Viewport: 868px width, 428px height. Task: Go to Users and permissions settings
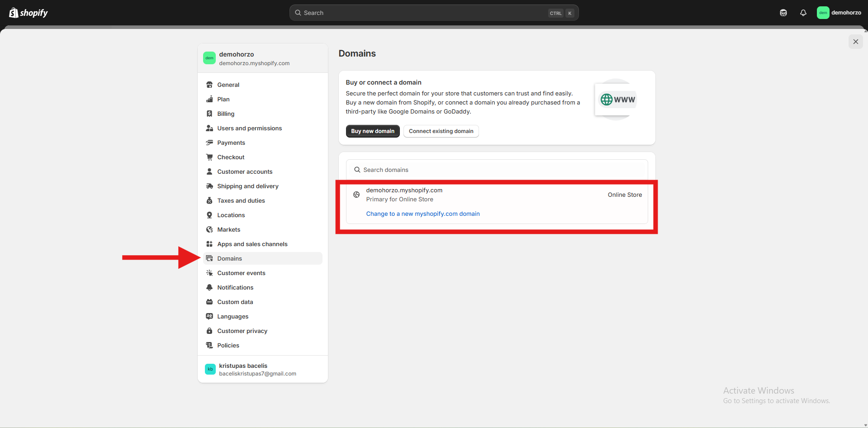coord(249,128)
